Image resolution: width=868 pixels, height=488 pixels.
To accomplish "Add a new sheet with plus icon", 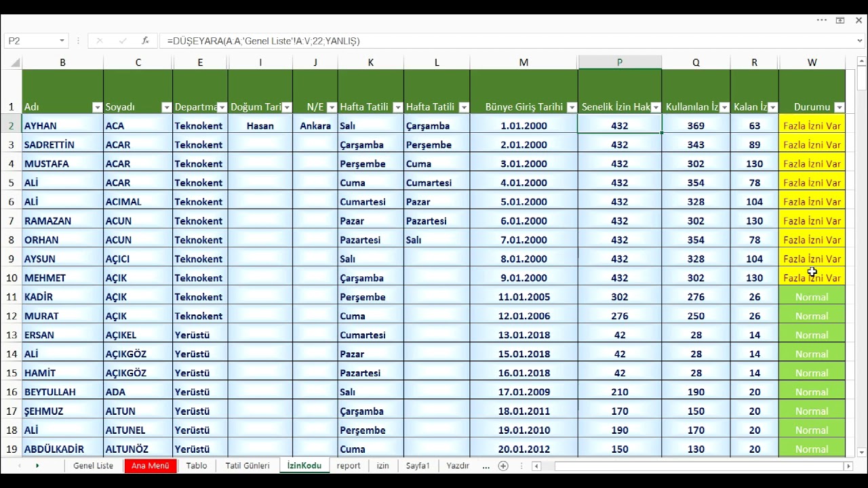I will pyautogui.click(x=503, y=466).
